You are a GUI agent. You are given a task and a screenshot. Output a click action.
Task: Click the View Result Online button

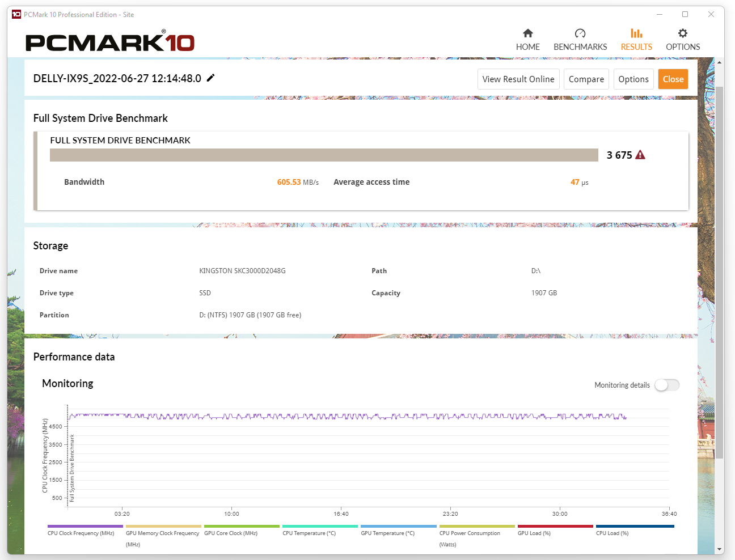coord(518,79)
